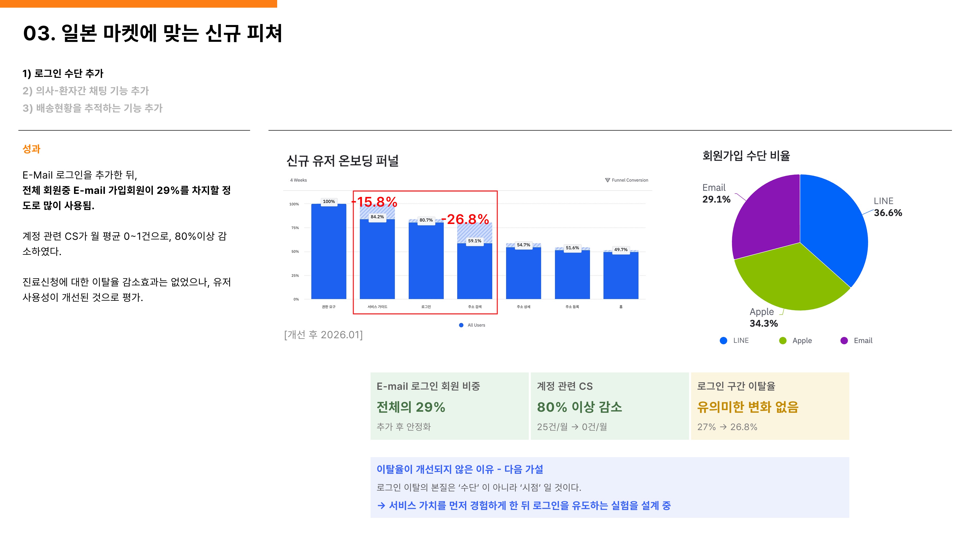Click '25건/월 → 0건/월' text
The width and height of the screenshot is (980, 551).
[572, 427]
